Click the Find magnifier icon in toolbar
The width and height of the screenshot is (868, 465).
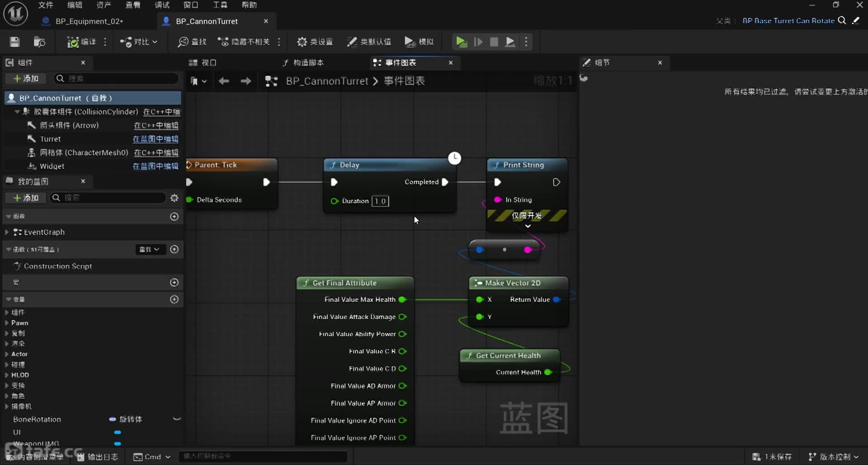[183, 42]
